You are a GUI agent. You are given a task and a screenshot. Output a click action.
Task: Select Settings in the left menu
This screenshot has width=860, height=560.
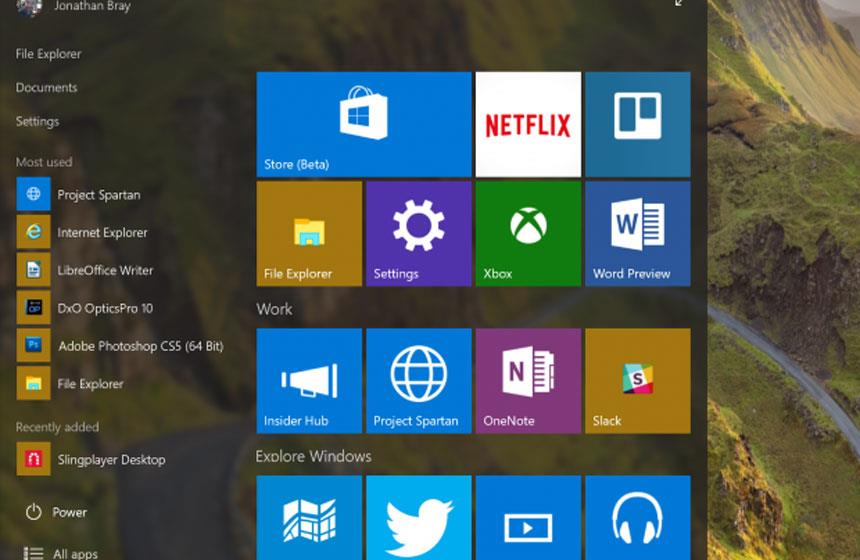(37, 122)
